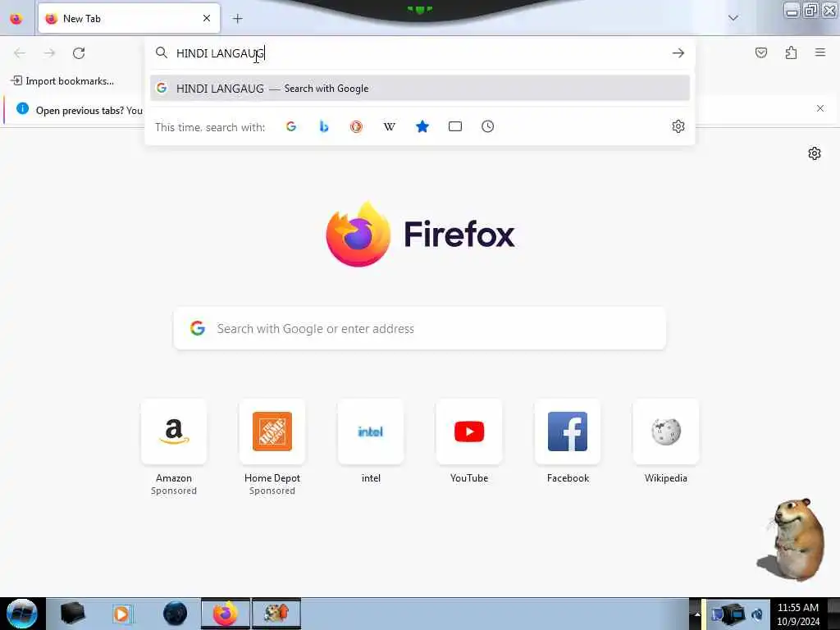Viewport: 840px width, 630px height.
Task: Reload the current page
Action: pos(79,53)
